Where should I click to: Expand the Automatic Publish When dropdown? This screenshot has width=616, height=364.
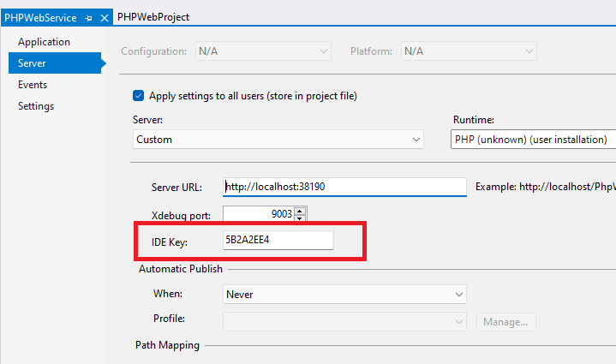pyautogui.click(x=344, y=295)
